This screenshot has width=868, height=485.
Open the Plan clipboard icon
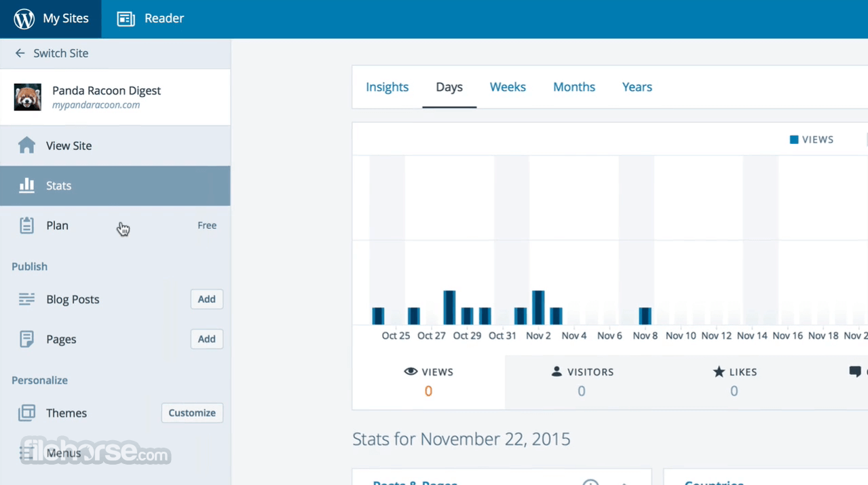(26, 226)
